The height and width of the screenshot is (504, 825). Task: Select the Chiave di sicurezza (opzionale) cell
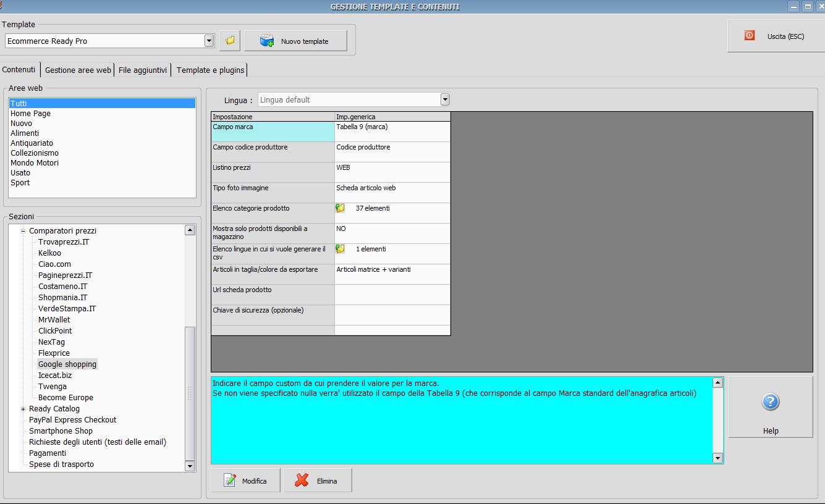273,315
